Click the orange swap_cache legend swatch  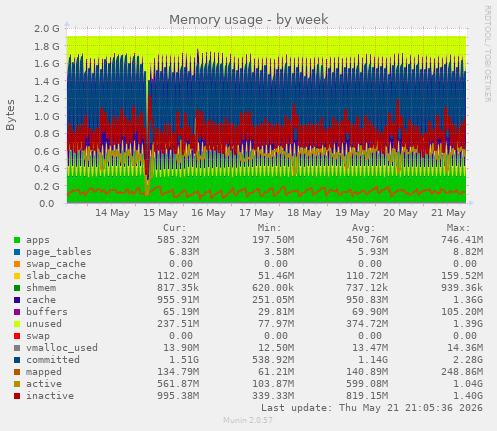pyautogui.click(x=17, y=264)
